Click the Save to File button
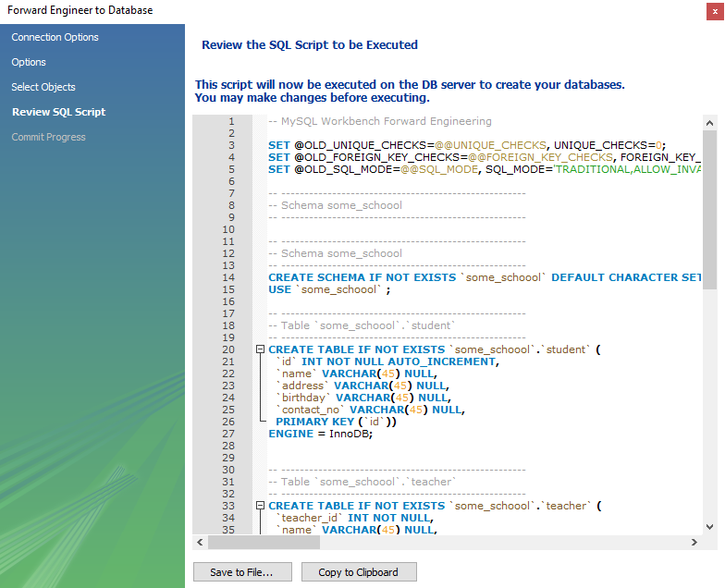This screenshot has height=588, width=725. pyautogui.click(x=242, y=571)
